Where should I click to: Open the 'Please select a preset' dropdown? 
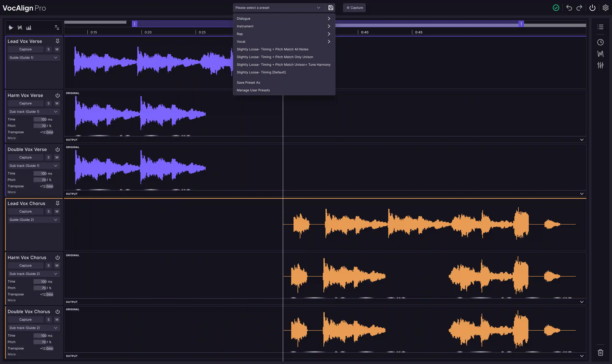[278, 8]
